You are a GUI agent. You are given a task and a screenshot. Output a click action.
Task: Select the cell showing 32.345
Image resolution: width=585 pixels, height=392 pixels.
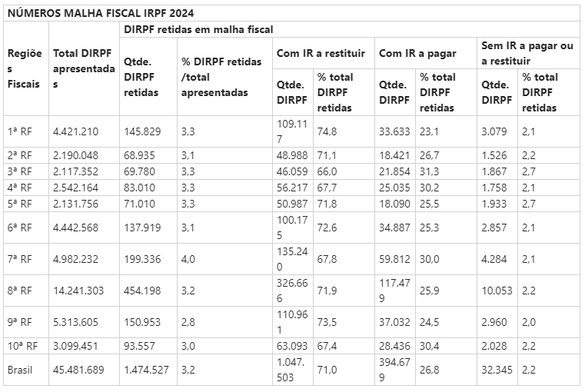(x=497, y=370)
